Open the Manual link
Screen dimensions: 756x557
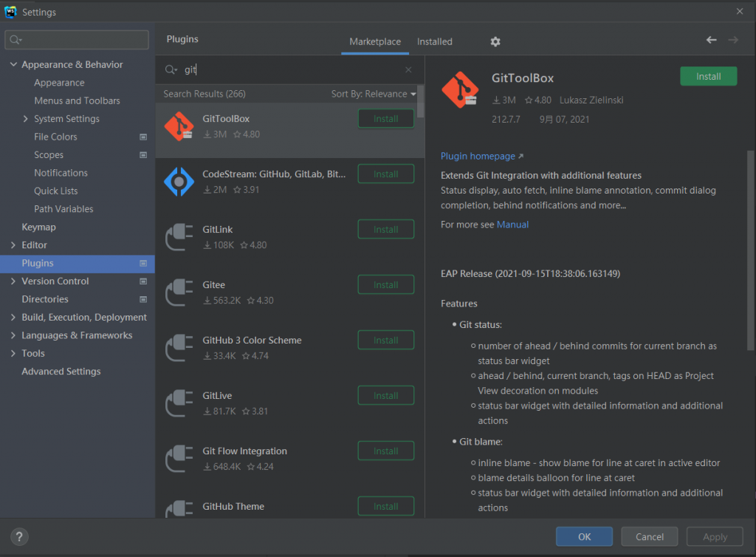tap(512, 225)
